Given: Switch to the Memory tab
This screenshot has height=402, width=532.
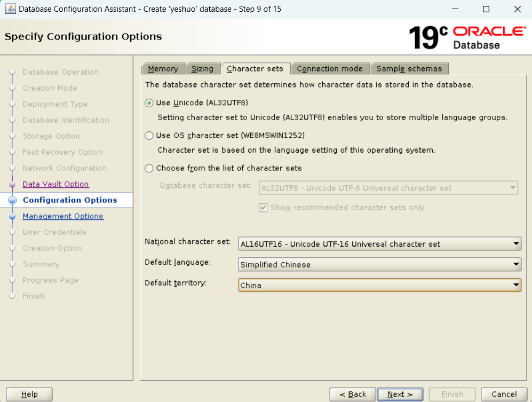Looking at the screenshot, I should pos(163,68).
